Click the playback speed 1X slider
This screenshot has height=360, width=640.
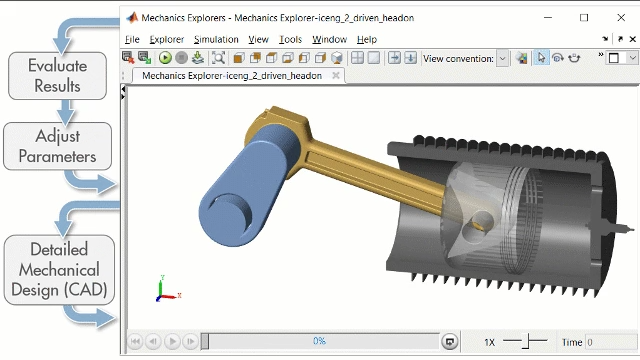(x=525, y=341)
